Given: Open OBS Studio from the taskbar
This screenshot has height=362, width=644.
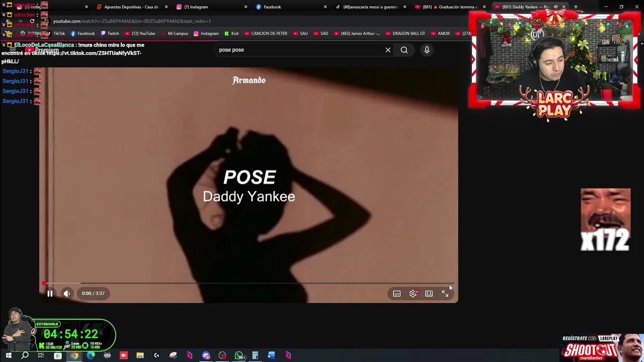Looking at the screenshot, I should point(222,356).
